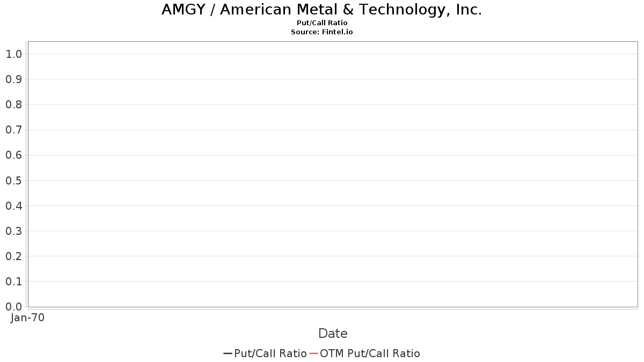Viewport: 644px width, 362px height.
Task: Click the 0.0 y-axis label
Action: [x=14, y=307]
